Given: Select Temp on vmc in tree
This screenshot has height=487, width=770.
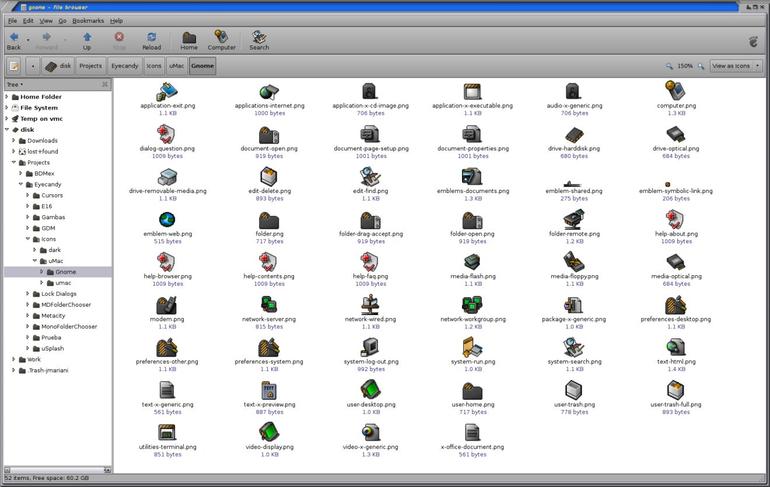Looking at the screenshot, I should [x=41, y=118].
